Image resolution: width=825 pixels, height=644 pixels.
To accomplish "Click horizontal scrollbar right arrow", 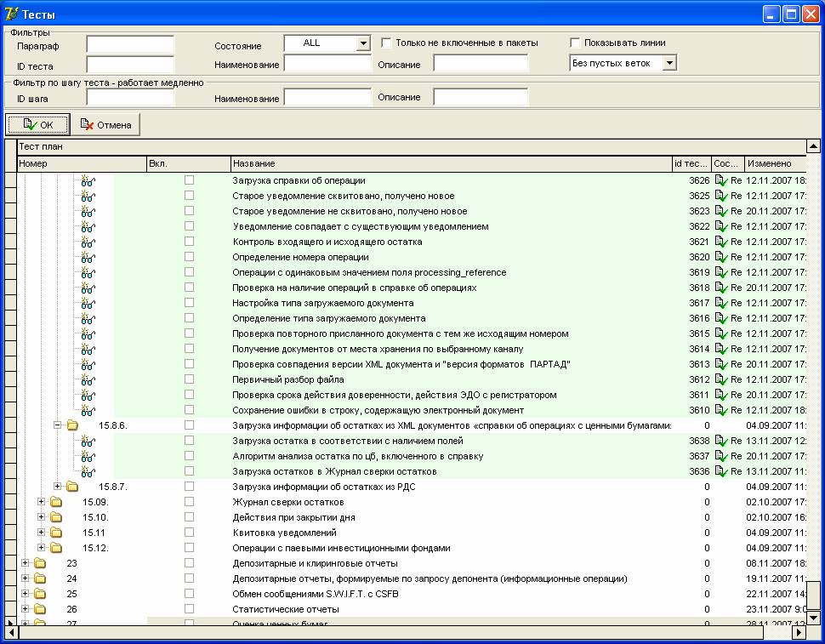I will 799,631.
